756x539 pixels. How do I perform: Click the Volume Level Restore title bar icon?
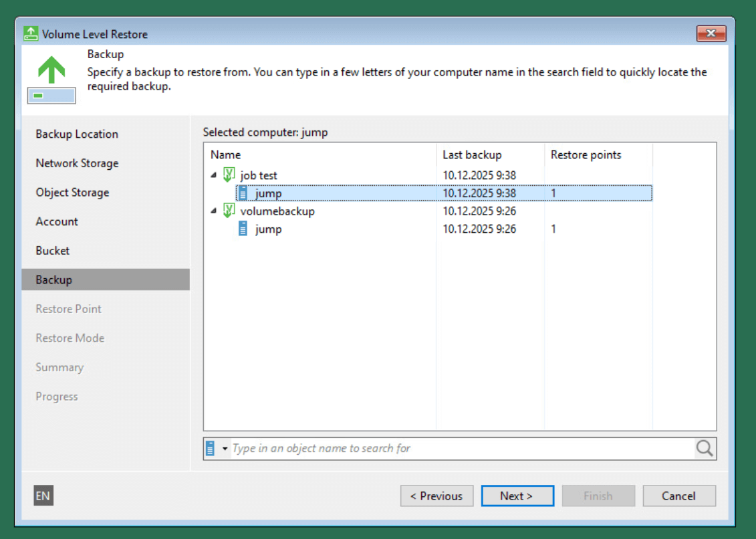31,33
